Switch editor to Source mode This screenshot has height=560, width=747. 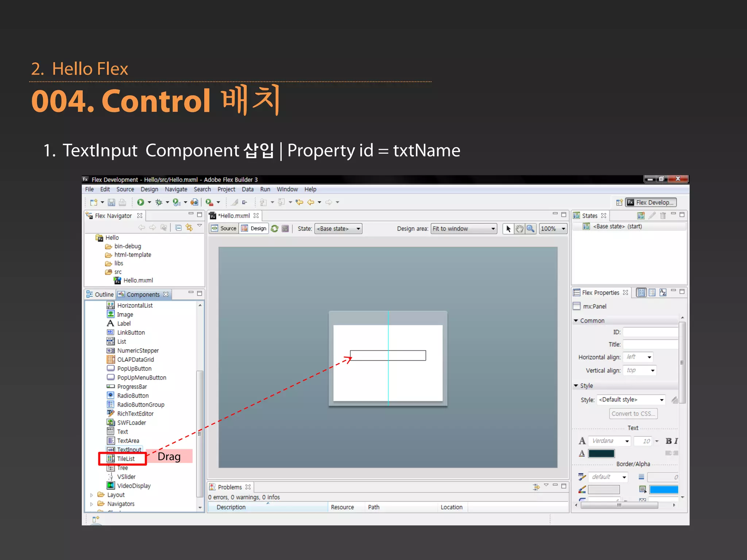224,228
